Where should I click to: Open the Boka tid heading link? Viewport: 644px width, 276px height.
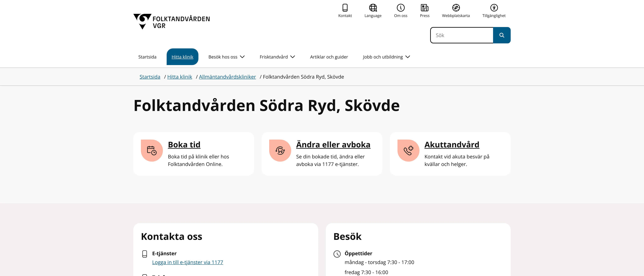coord(184,145)
